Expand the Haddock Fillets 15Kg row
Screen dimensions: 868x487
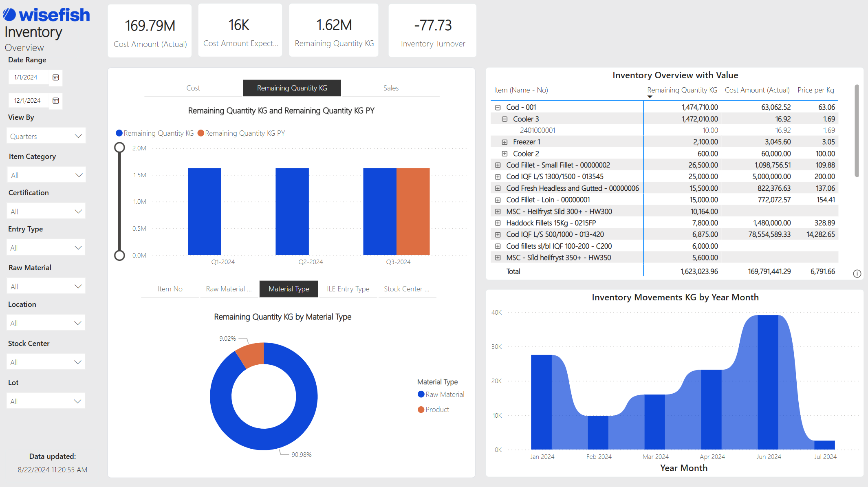[x=498, y=223]
